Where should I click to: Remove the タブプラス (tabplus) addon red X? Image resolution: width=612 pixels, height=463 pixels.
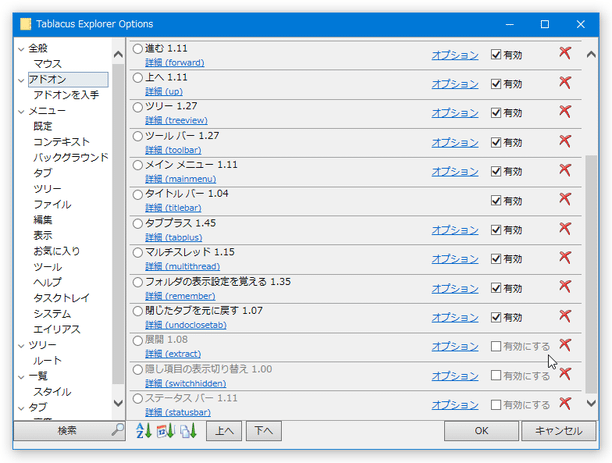[x=565, y=228]
